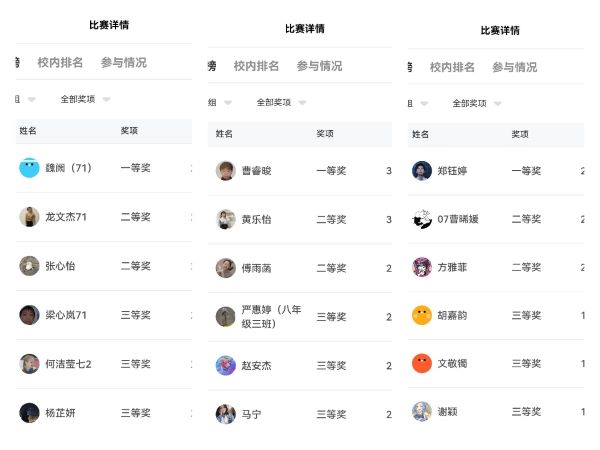Open 龙文杰71's profile avatar
The height and width of the screenshot is (450, 600).
coord(29,217)
